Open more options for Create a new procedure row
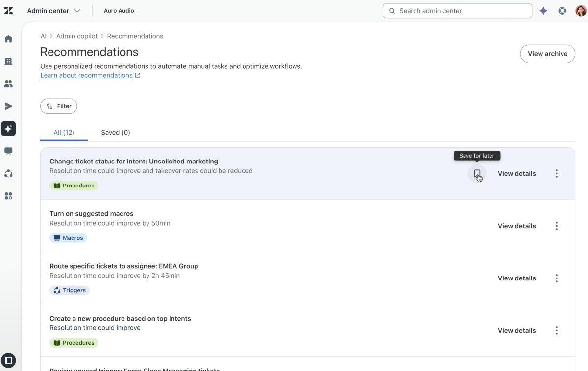Viewport: 588px width, 371px height. [557, 331]
